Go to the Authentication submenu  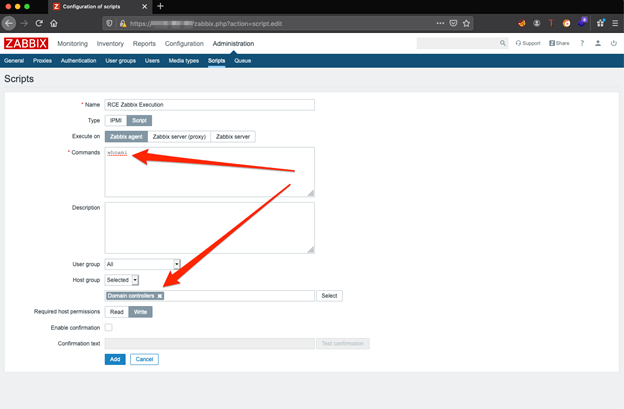[x=78, y=60]
